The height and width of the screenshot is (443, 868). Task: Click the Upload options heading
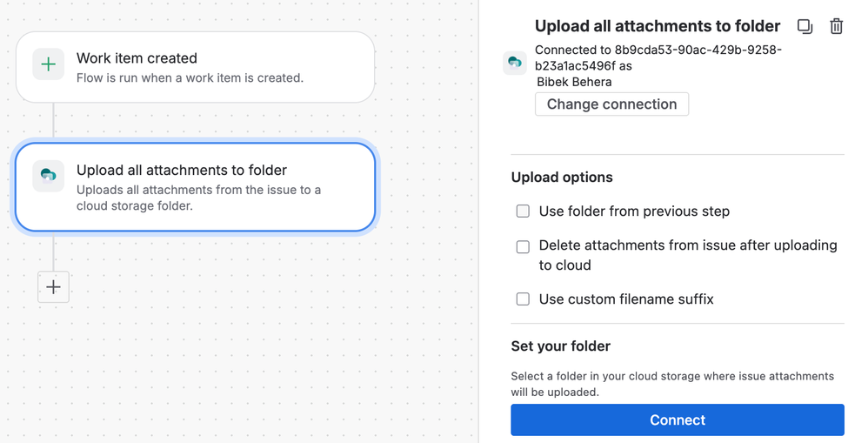pos(562,178)
